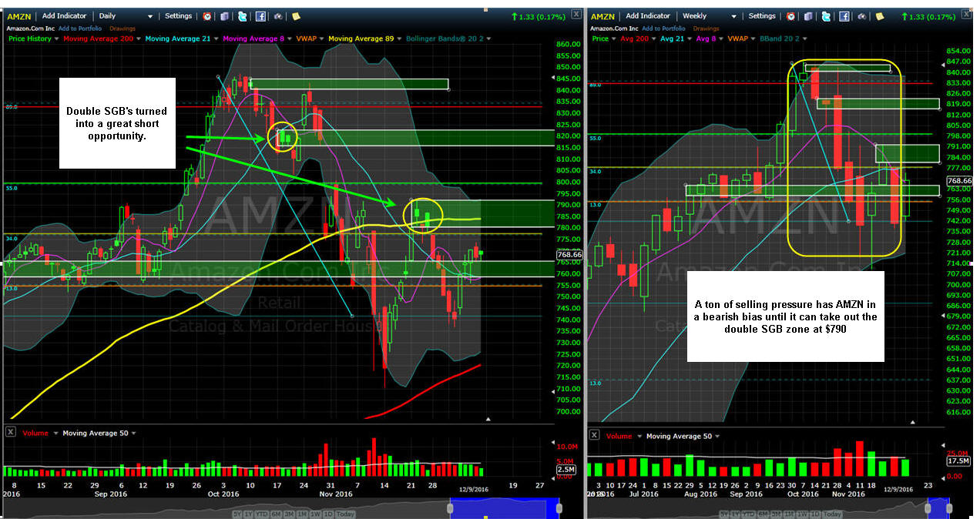
Task: Share the daily chart on Twitter
Action: click(x=242, y=16)
